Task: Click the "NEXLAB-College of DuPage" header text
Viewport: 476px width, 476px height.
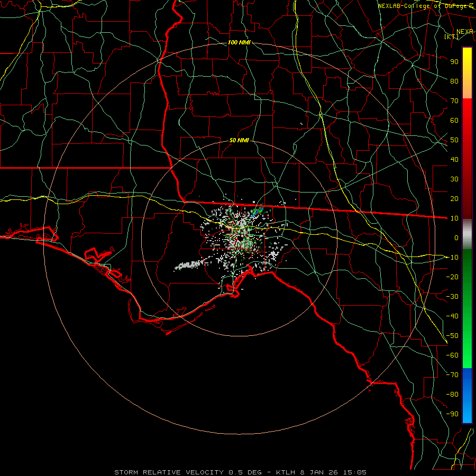Action: click(x=424, y=6)
